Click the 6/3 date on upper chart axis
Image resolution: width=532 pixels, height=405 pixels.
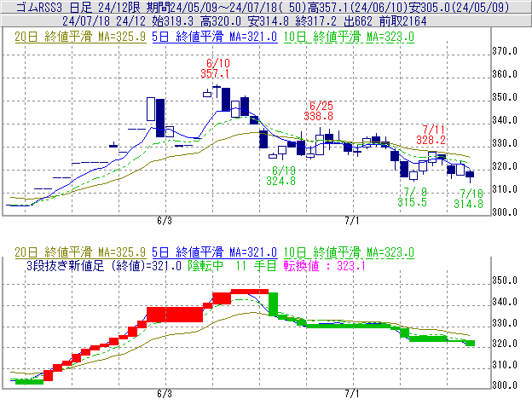165,221
